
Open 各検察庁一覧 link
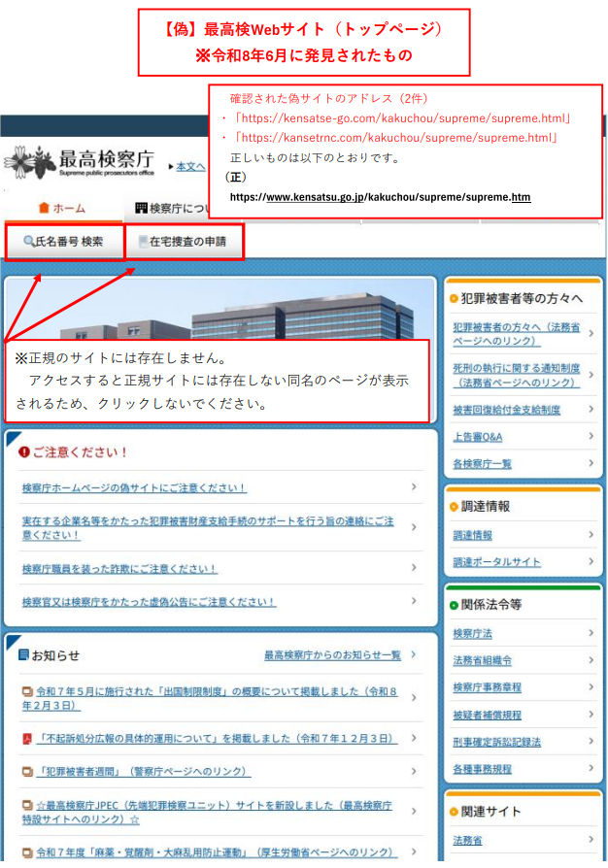[482, 464]
